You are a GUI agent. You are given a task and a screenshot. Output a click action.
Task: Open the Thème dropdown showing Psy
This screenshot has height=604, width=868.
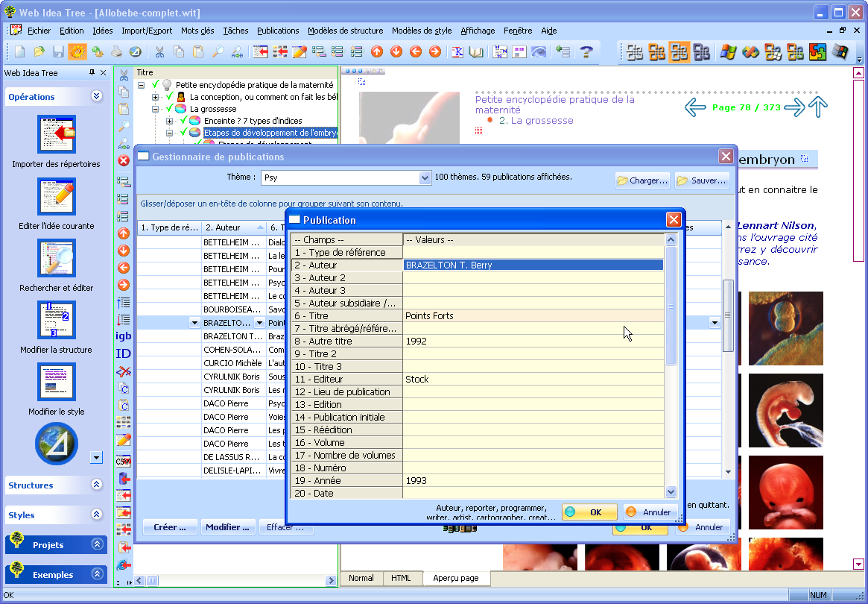point(425,177)
